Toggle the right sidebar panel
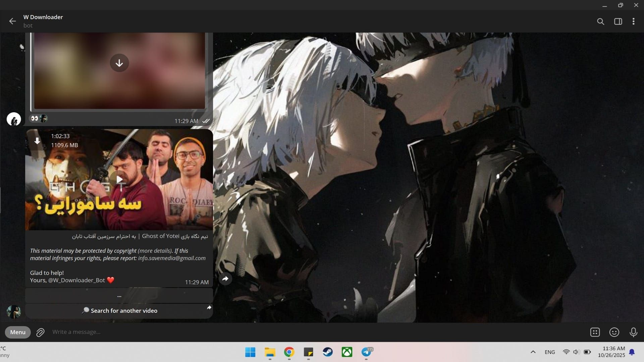The height and width of the screenshot is (362, 644). click(618, 21)
